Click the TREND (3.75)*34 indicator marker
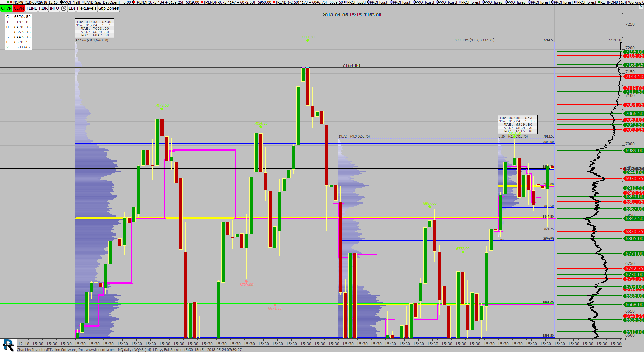 [x=134, y=2]
